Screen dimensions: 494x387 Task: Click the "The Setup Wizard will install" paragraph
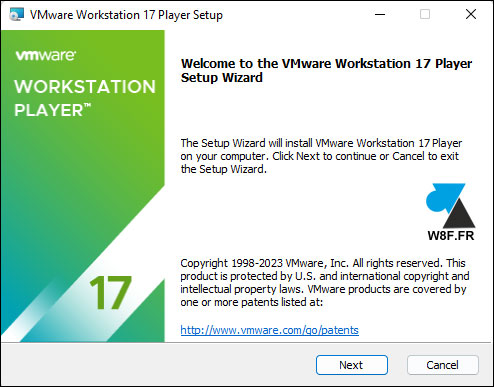pyautogui.click(x=321, y=156)
